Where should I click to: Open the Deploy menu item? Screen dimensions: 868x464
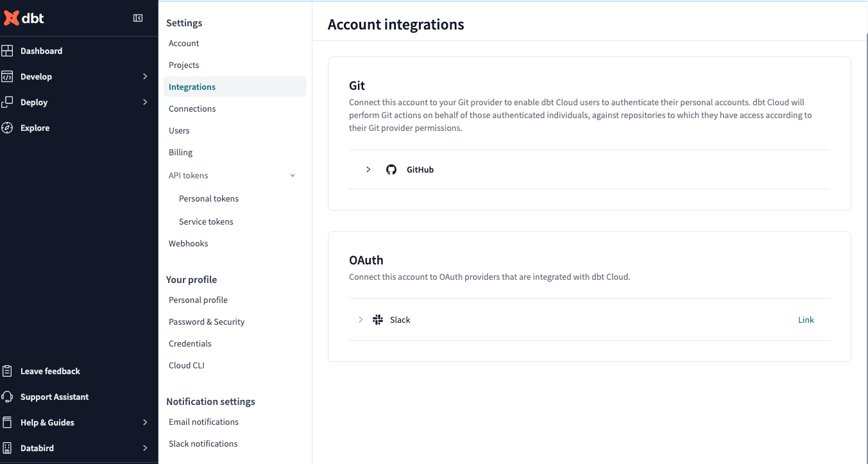click(x=34, y=102)
